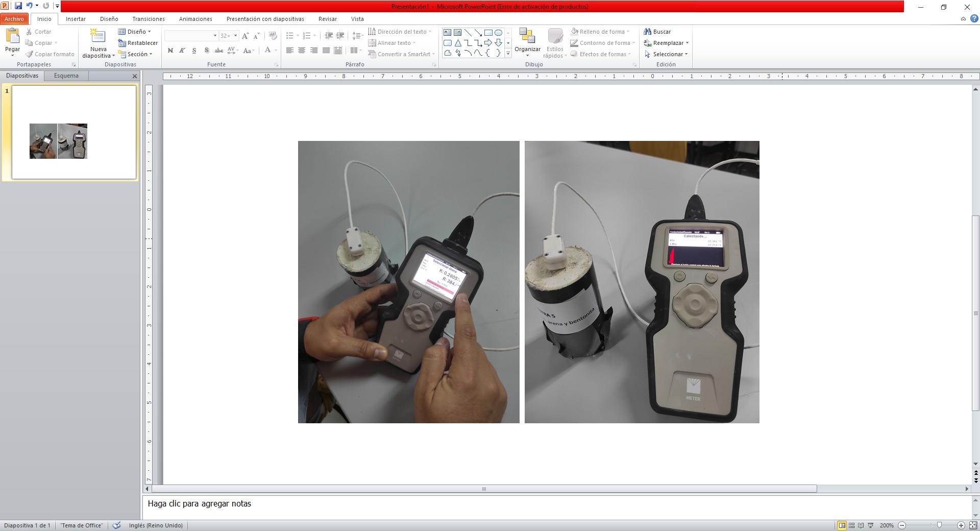Open Estilos rápidos gallery
This screenshot has width=980, height=531.
tap(555, 43)
